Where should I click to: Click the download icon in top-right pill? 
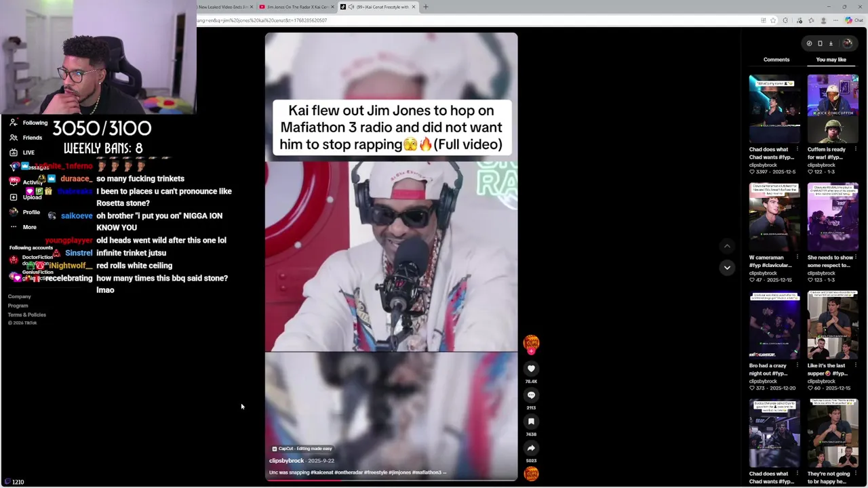(x=831, y=43)
